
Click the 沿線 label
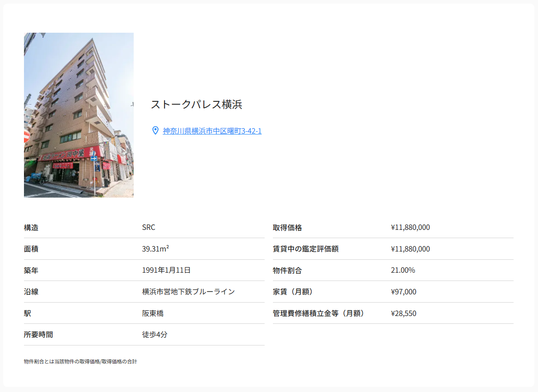[x=31, y=292]
